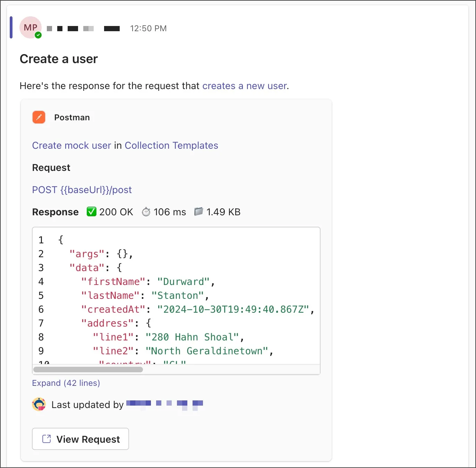Viewport: 476px width, 468px height.
Task: Click the horizontal scrollbar of the code block
Action: (x=88, y=370)
